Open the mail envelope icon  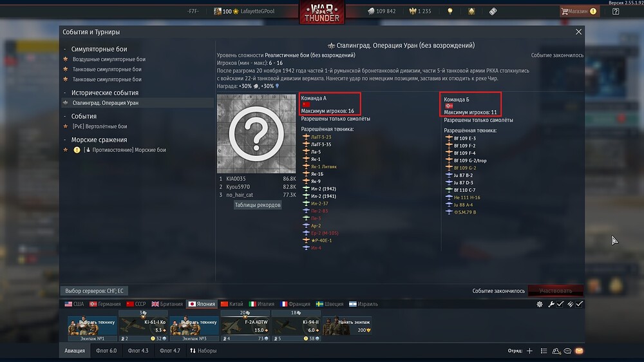coord(579,351)
